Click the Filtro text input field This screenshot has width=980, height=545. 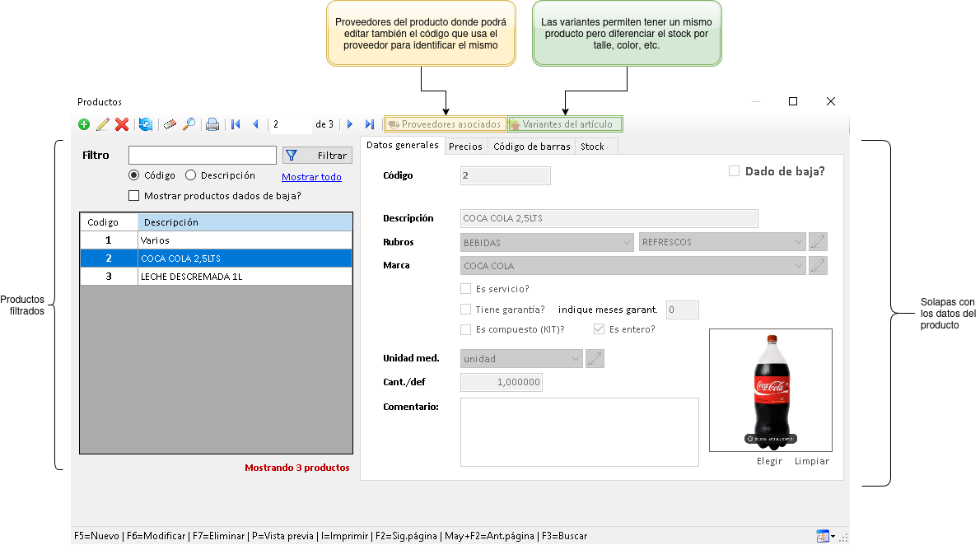[x=203, y=156]
